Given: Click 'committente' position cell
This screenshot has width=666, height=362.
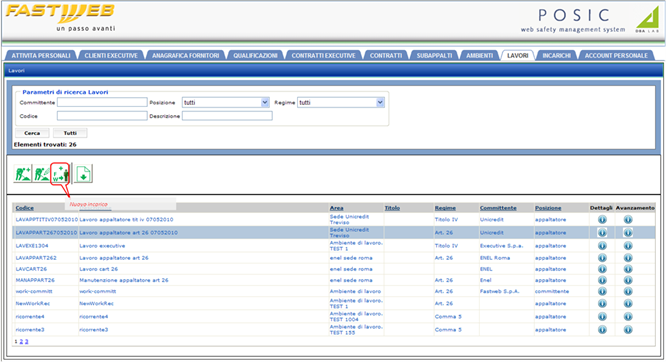Looking at the screenshot, I should [552, 291].
